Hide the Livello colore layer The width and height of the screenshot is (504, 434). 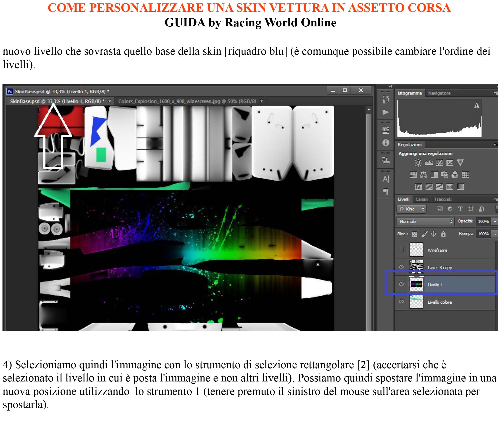[401, 302]
